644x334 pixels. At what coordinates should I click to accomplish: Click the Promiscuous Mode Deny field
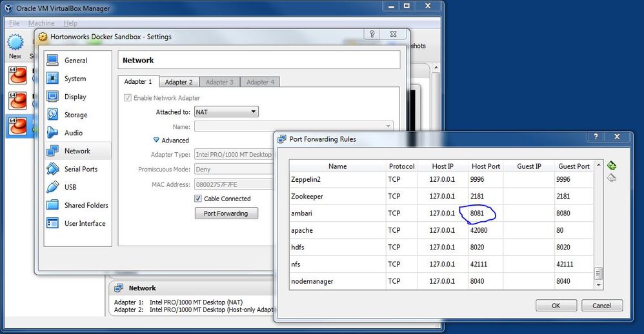[233, 169]
